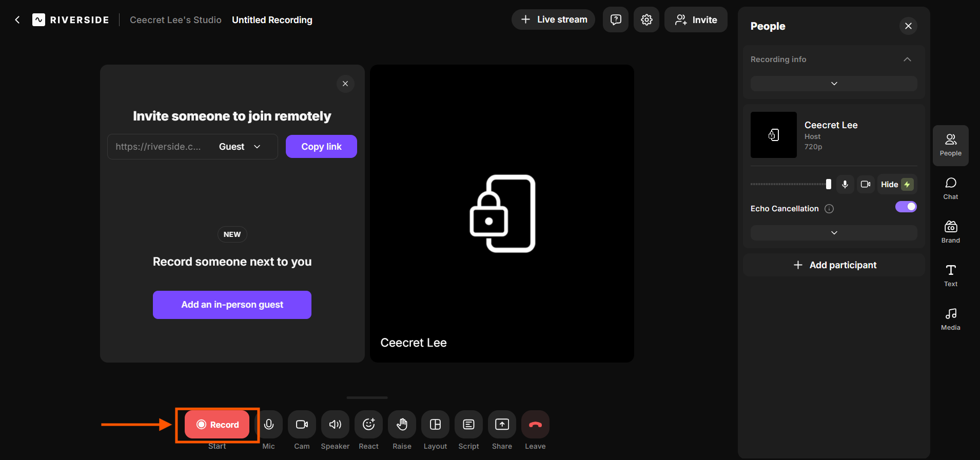Show Echo Cancellation info tooltip icon

click(x=829, y=209)
